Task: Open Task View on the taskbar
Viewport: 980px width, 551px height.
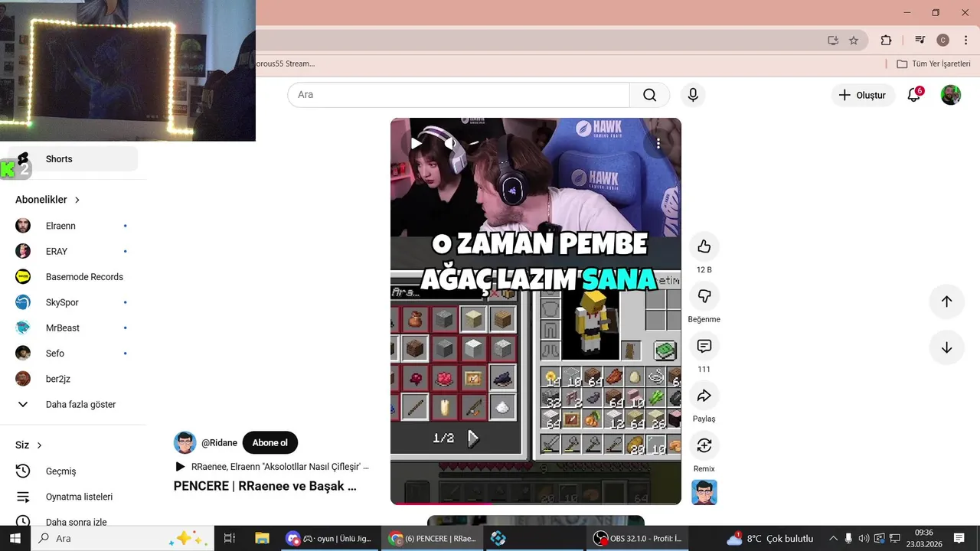Action: [229, 539]
